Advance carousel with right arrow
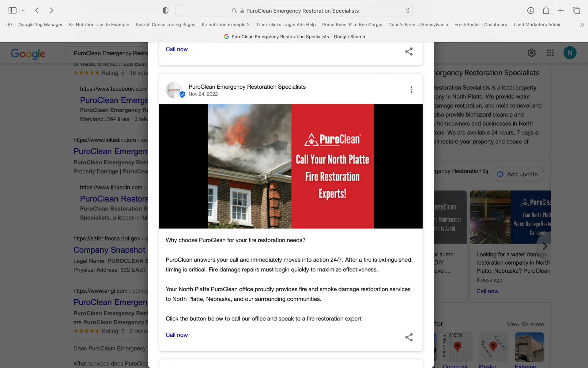Screen dimensions: 588x368 pos(545,246)
